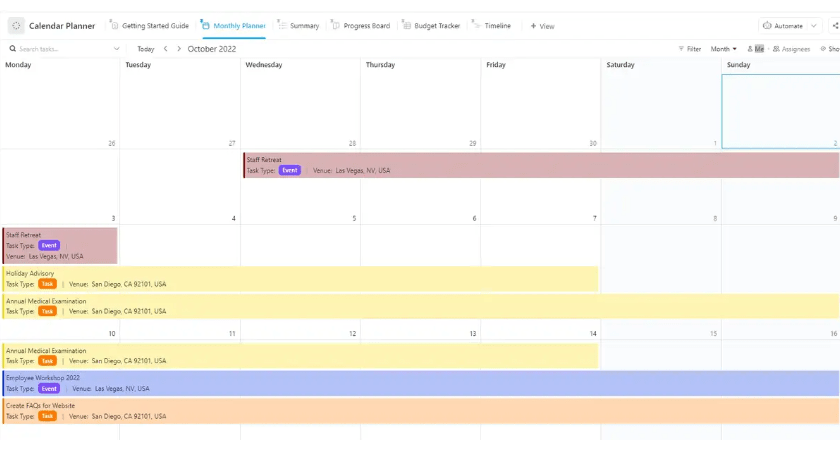Open the Assignees filter

tap(792, 49)
